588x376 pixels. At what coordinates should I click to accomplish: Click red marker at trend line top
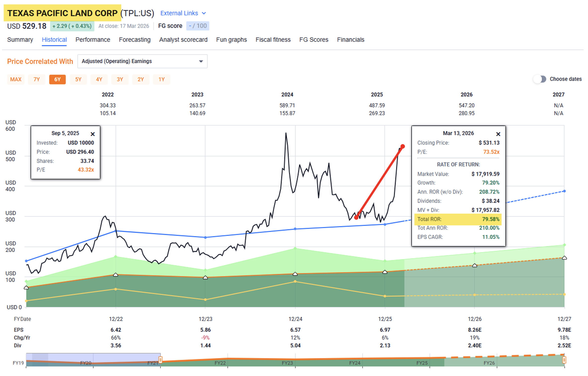click(x=403, y=146)
